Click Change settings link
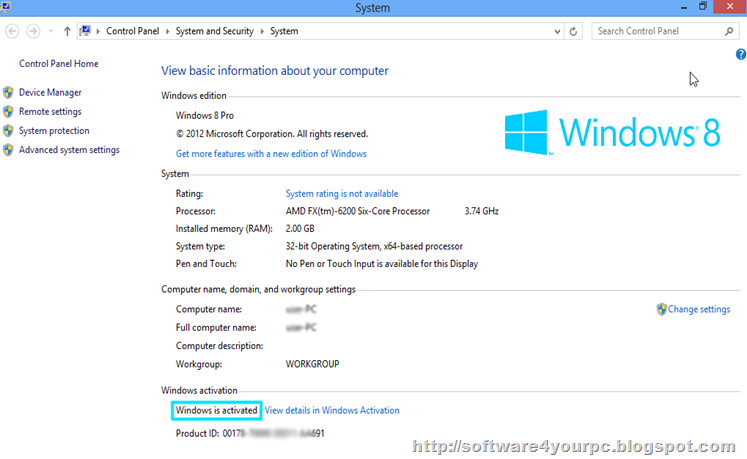747x459 pixels. point(698,309)
